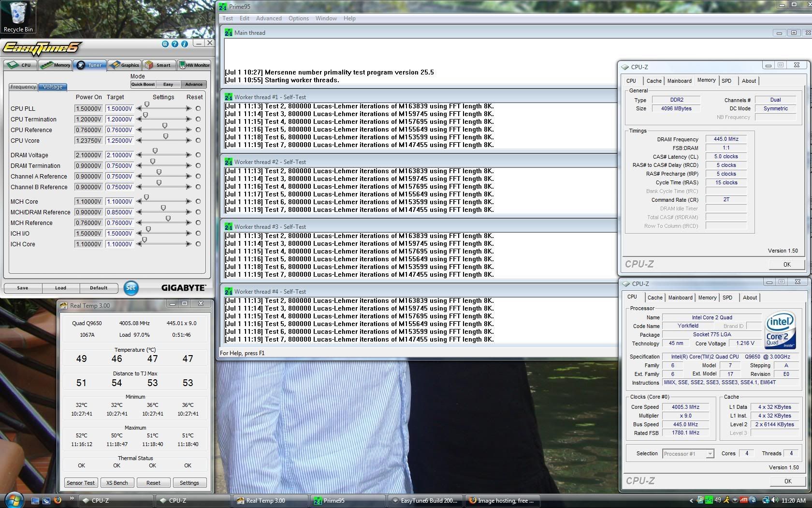Increase MCH Core voltage with right arrow

pyautogui.click(x=188, y=202)
